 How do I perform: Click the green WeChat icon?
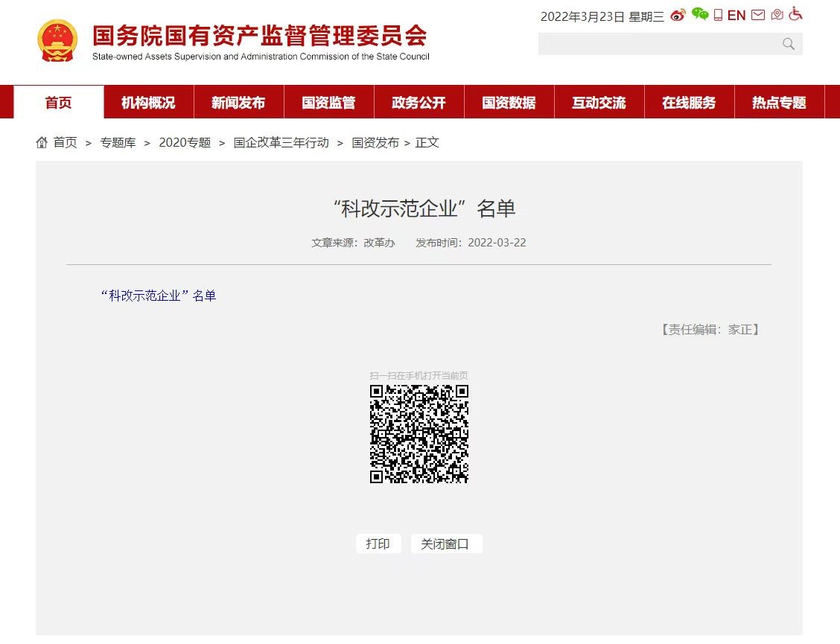[700, 15]
